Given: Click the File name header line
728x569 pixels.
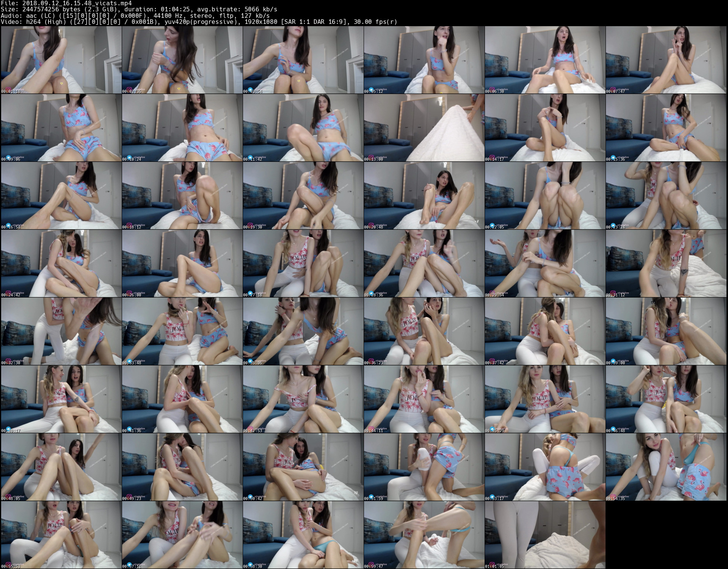Looking at the screenshot, I should (66, 3).
